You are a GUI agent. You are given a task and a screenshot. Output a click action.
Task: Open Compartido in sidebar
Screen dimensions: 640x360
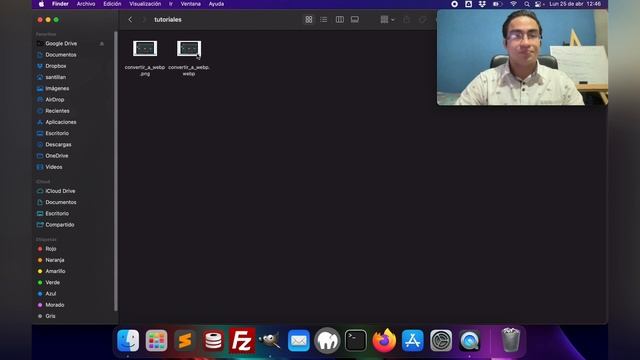[60, 224]
